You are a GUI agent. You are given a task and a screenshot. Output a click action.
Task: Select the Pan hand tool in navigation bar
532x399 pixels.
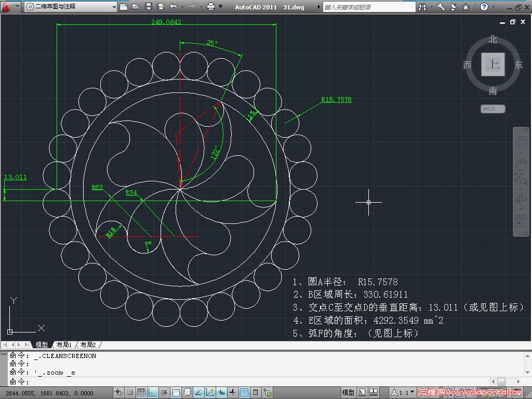(x=521, y=164)
